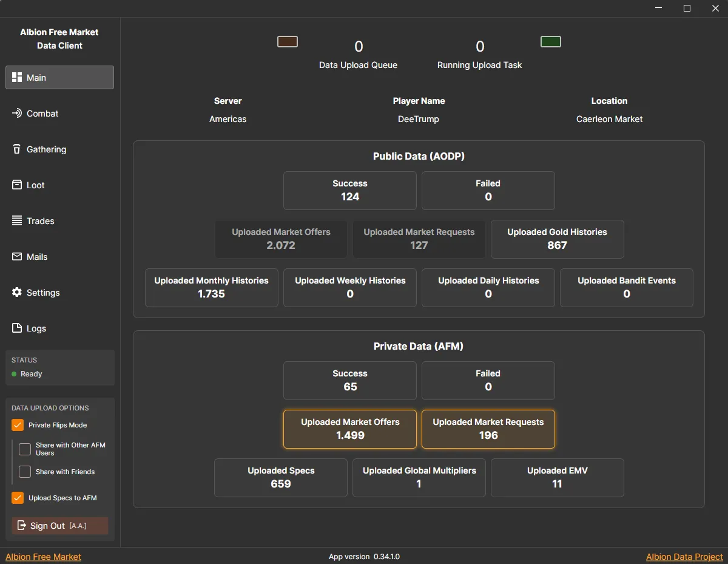Click the Public Data (AODP) heading

pos(419,156)
